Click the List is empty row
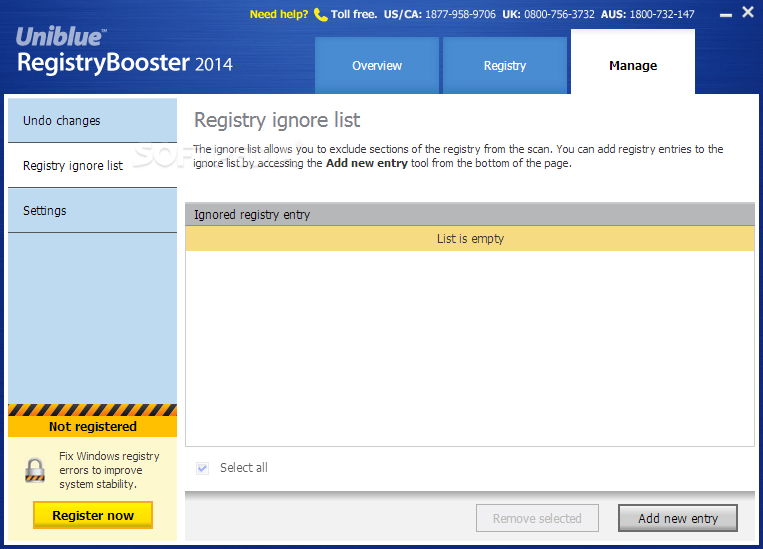 pos(470,238)
